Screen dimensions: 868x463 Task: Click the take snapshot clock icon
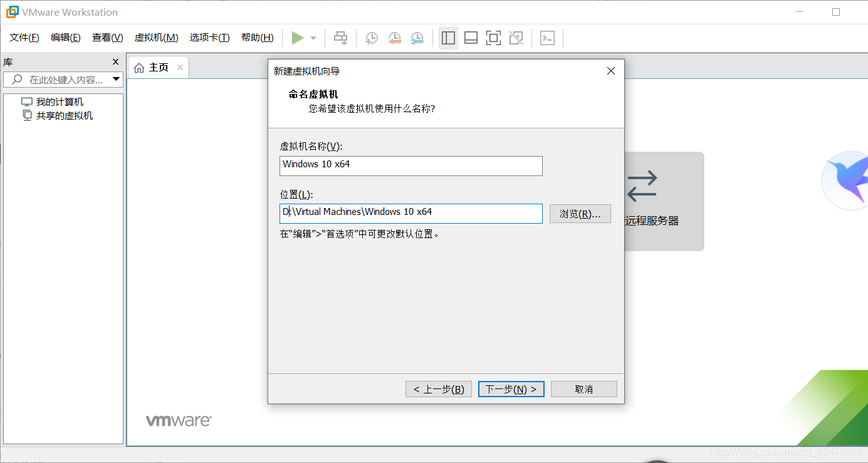tap(372, 38)
